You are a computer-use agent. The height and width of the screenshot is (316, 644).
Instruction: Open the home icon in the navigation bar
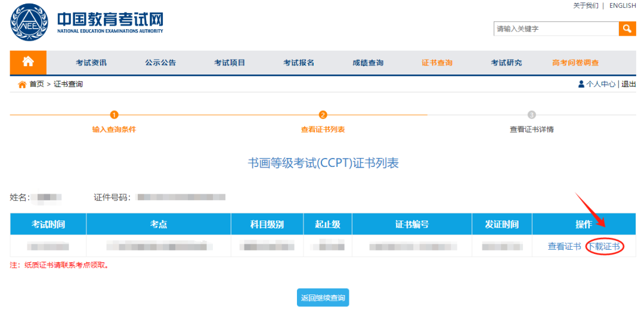[x=28, y=62]
